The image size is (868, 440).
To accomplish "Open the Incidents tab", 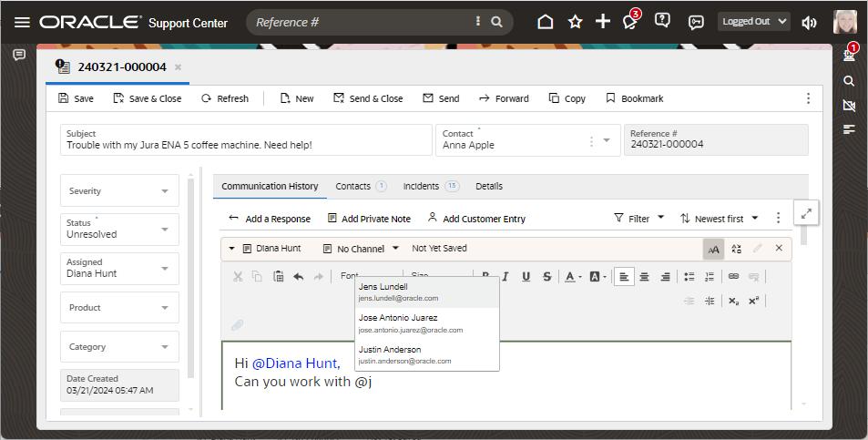I will tap(431, 186).
